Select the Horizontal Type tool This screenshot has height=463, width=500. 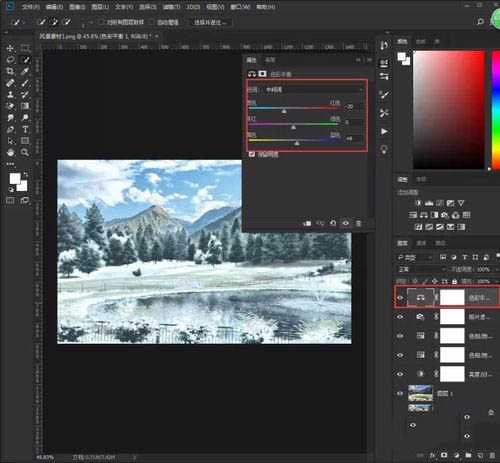pos(25,129)
